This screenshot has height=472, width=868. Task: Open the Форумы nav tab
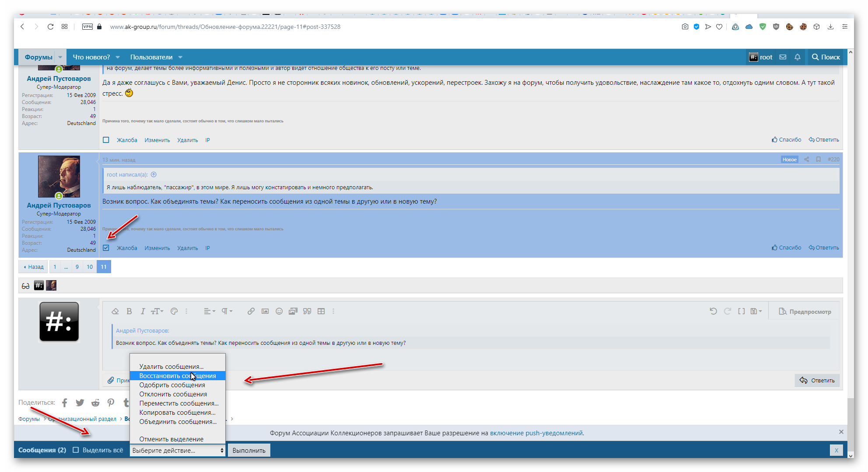pyautogui.click(x=38, y=57)
